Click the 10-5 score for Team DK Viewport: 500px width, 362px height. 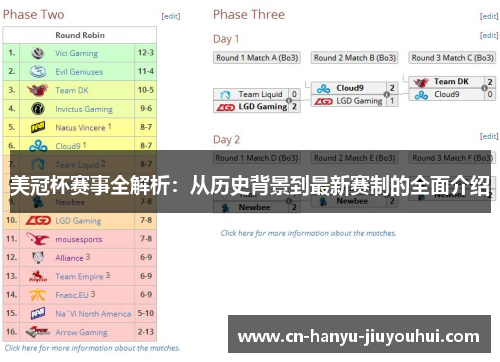tap(146, 90)
